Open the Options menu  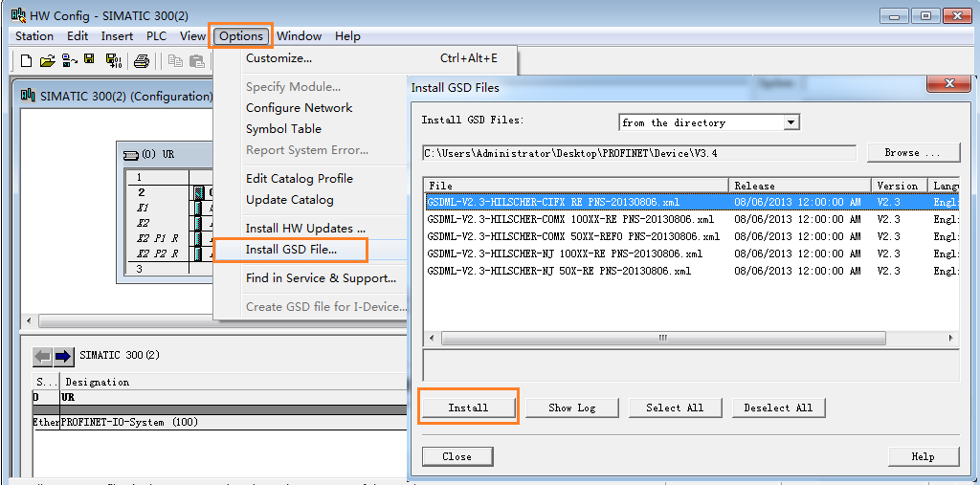241,36
